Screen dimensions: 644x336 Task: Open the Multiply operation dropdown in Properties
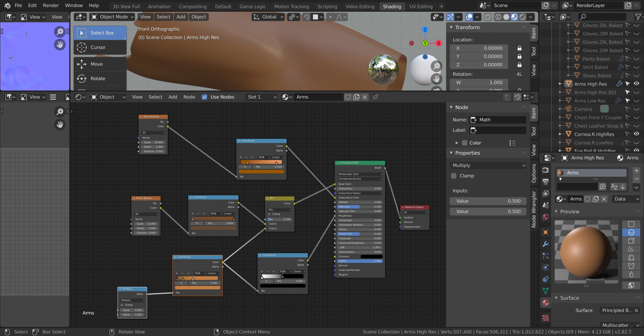tap(488, 165)
